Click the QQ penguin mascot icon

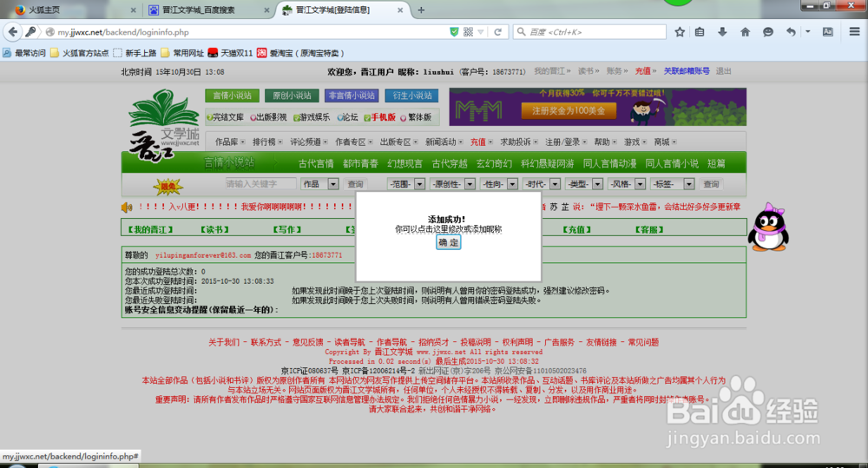point(768,227)
